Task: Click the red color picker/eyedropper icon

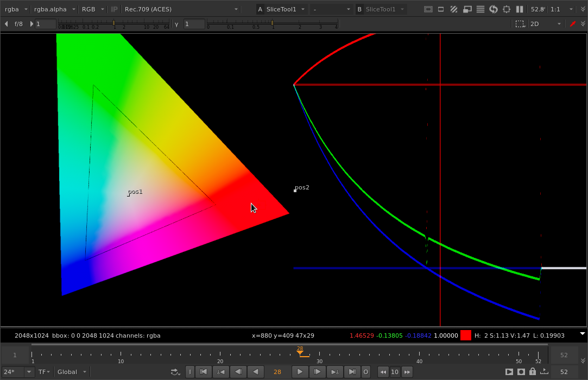Action: tap(573, 24)
